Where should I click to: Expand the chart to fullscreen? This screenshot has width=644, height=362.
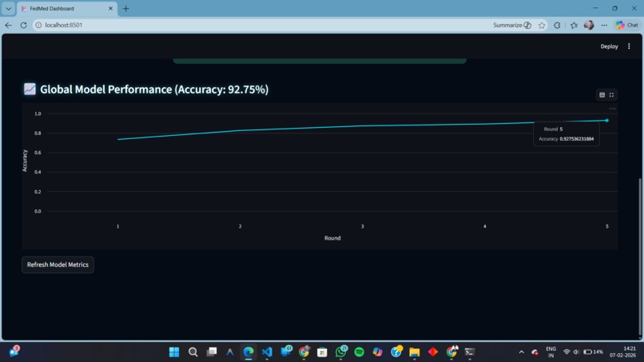pos(611,95)
